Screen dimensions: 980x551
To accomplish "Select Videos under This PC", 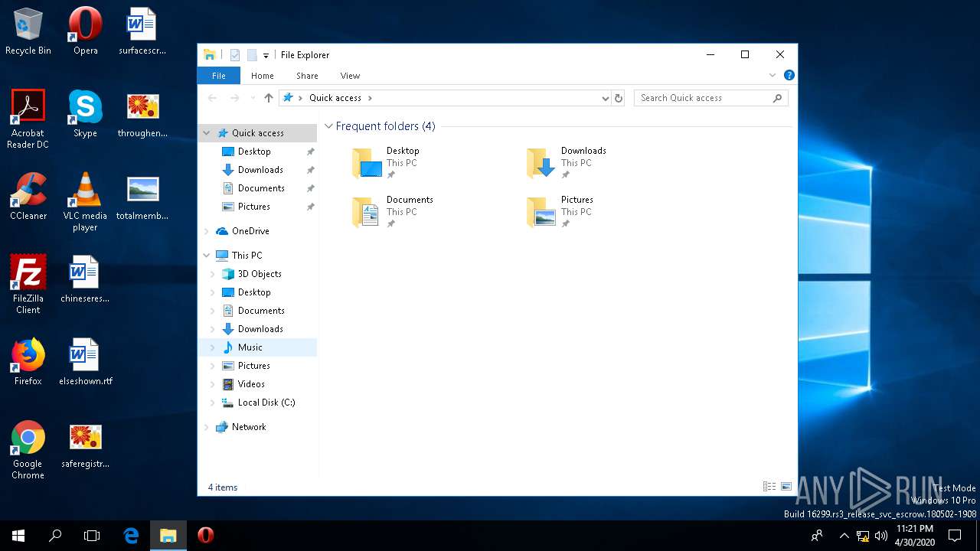I will (x=257, y=384).
